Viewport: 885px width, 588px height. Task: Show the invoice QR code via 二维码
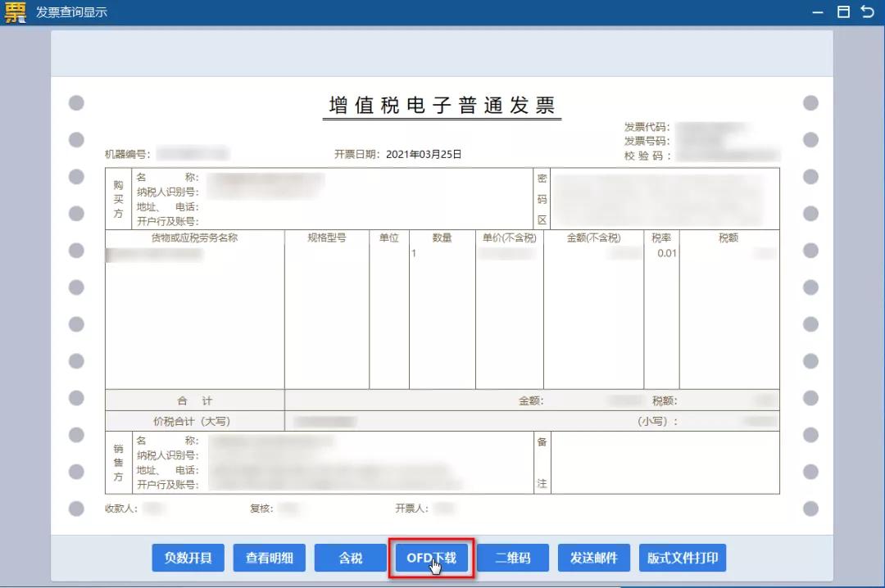(x=512, y=558)
